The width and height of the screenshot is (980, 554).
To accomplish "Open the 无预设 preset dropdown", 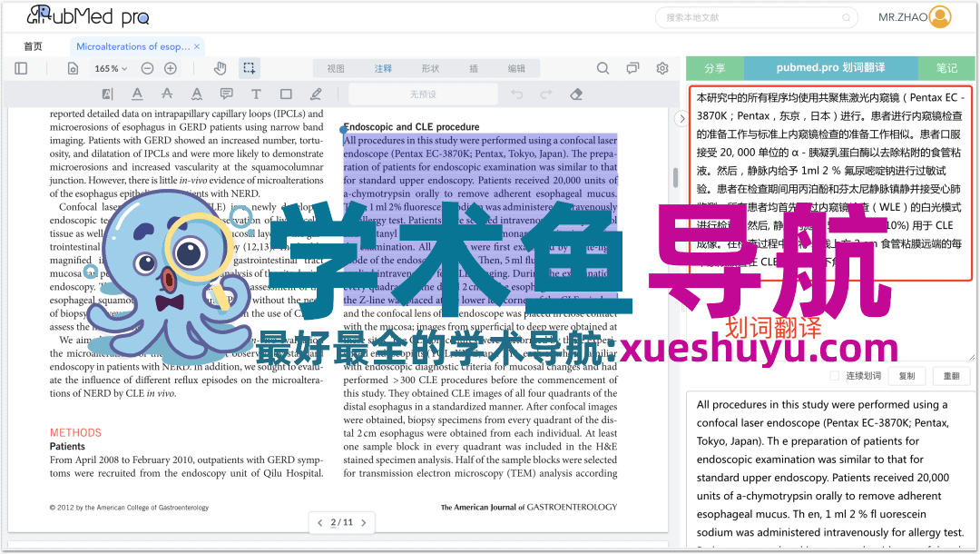I will 424,94.
